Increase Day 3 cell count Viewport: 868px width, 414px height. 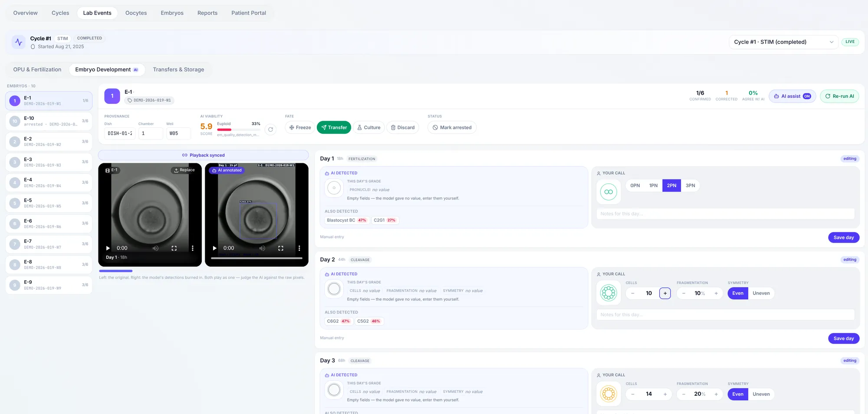(x=665, y=394)
